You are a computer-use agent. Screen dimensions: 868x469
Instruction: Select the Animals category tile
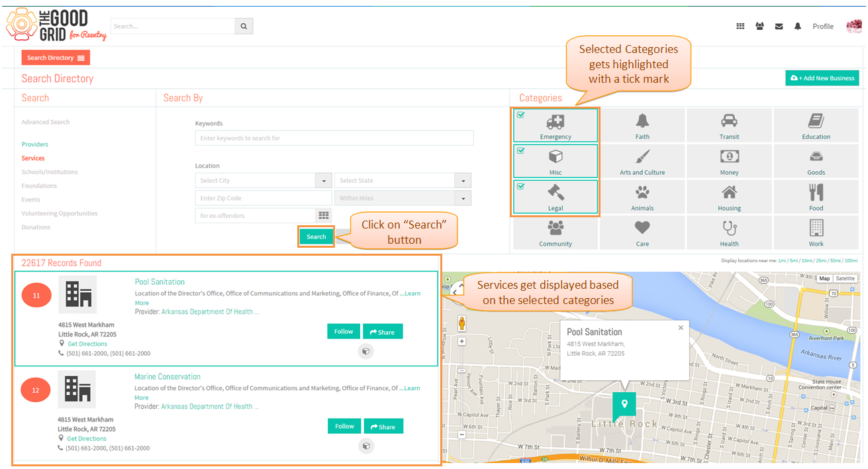(642, 197)
